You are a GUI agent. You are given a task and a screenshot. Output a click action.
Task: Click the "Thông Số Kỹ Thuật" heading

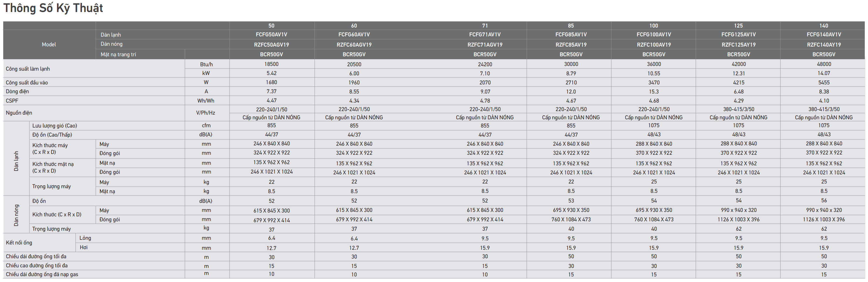tap(53, 8)
